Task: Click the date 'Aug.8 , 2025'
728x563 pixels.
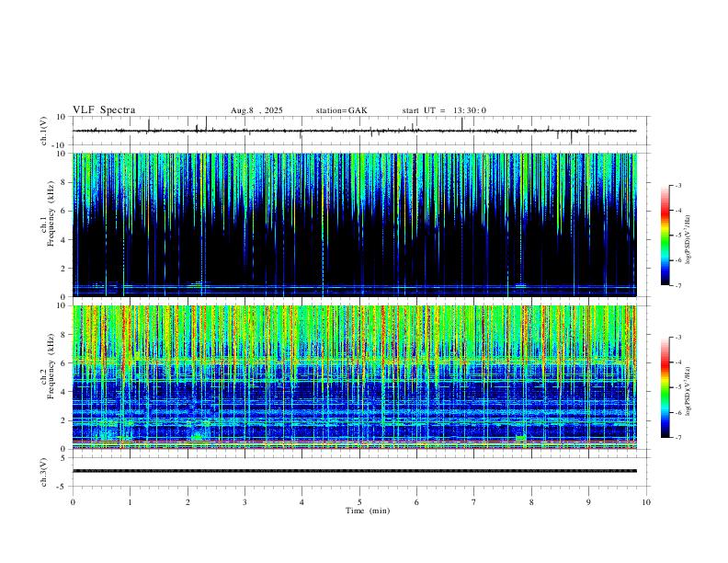Action: (256, 110)
